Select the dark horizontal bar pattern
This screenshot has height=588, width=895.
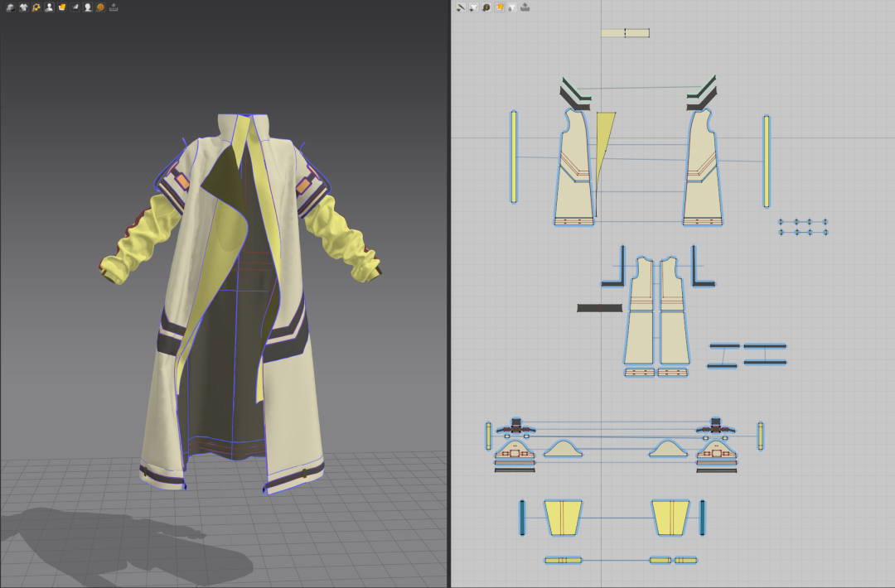tap(599, 308)
